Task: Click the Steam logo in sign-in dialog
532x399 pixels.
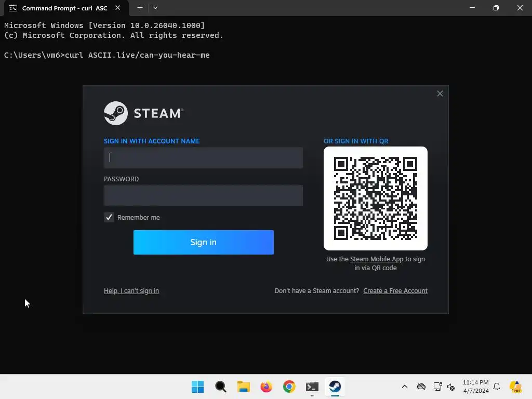Action: pyautogui.click(x=143, y=113)
